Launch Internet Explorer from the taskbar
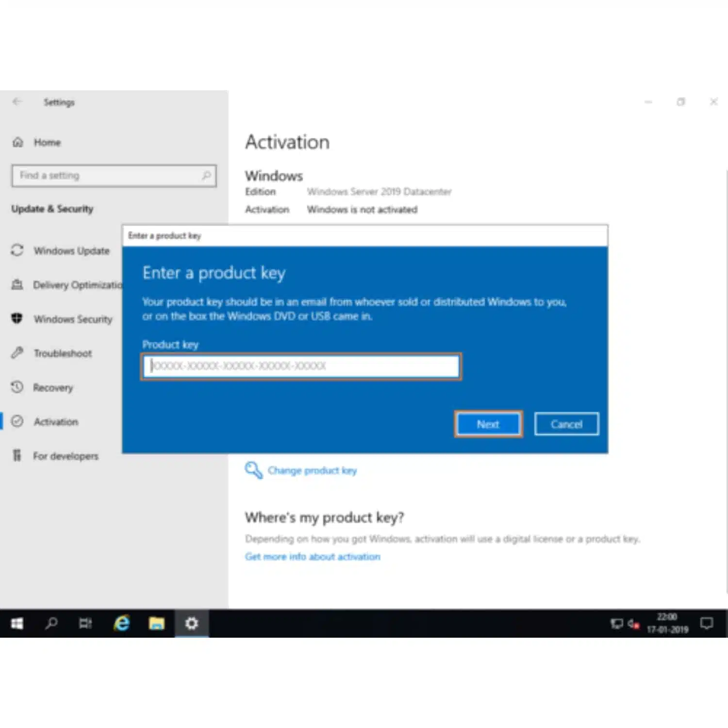 [x=122, y=623]
